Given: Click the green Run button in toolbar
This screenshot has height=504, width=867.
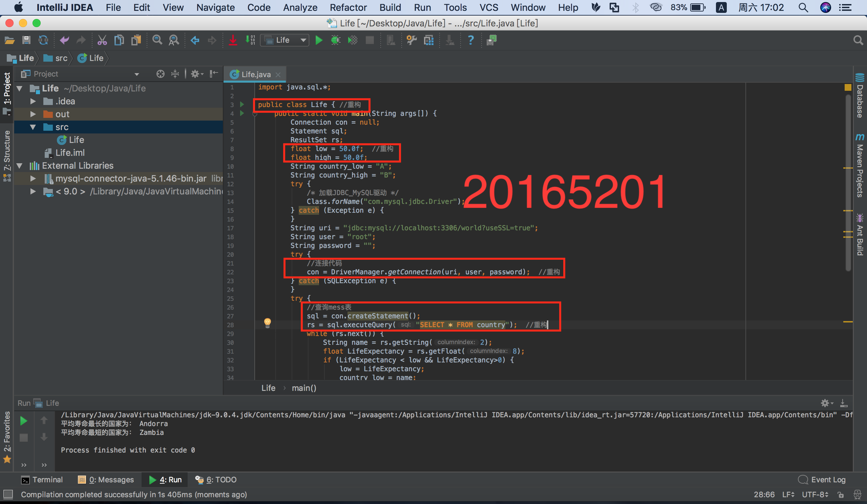Looking at the screenshot, I should pyautogui.click(x=319, y=40).
